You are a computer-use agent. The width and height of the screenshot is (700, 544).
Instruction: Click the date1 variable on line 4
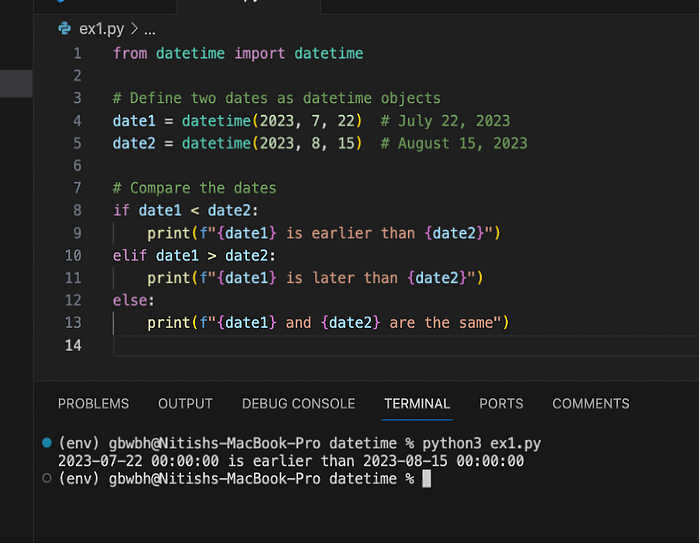tap(134, 121)
